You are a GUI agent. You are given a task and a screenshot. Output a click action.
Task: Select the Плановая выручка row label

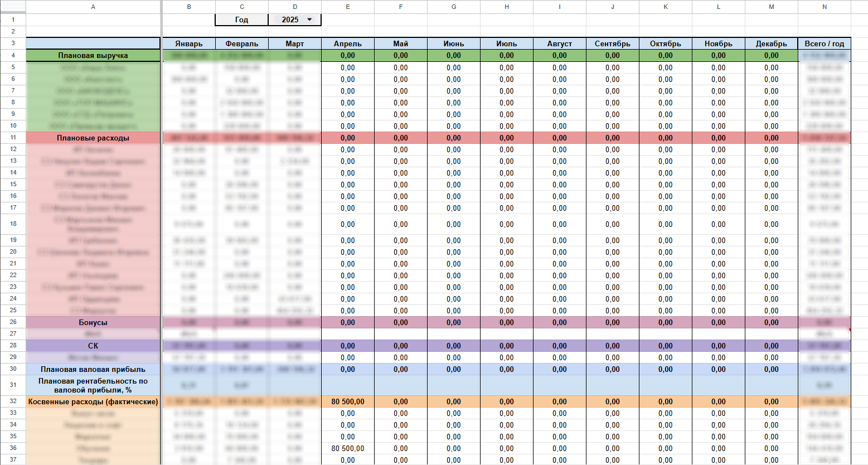click(x=93, y=55)
